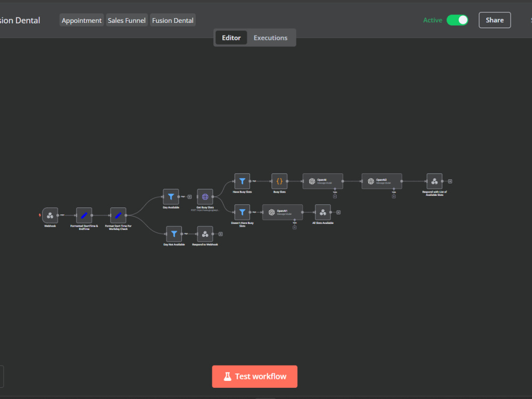Select the Day Not Available filter node

point(174,234)
